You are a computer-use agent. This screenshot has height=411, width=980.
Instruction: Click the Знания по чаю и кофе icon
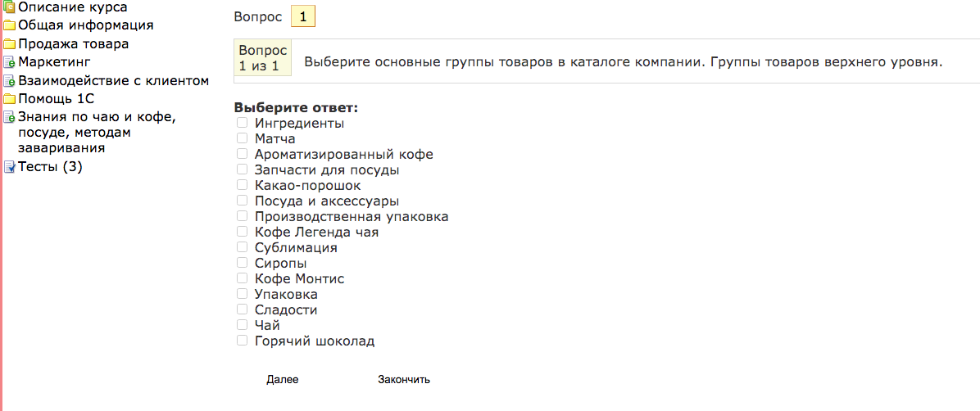tap(9, 117)
